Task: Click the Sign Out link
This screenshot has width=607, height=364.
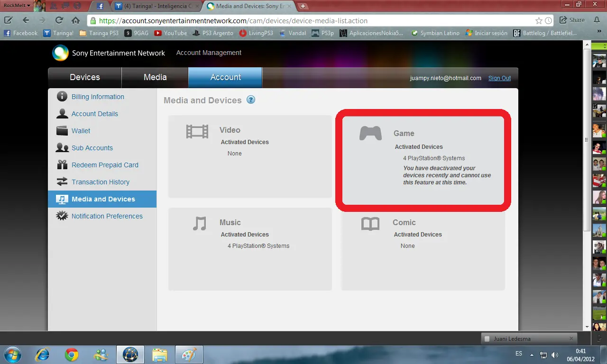Action: click(500, 78)
